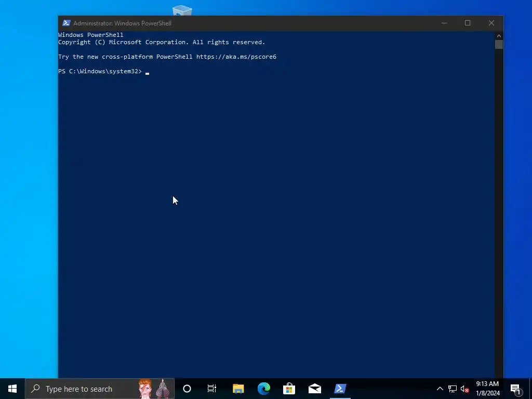The width and height of the screenshot is (532, 399).
Task: Click the https://aka.ms/pscore6 URL text
Action: tap(236, 57)
